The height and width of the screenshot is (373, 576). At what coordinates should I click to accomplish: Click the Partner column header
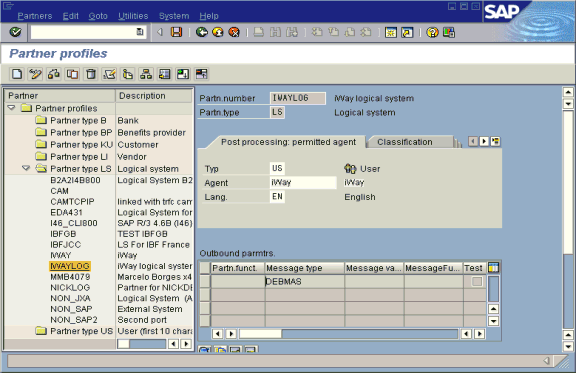pyautogui.click(x=60, y=96)
